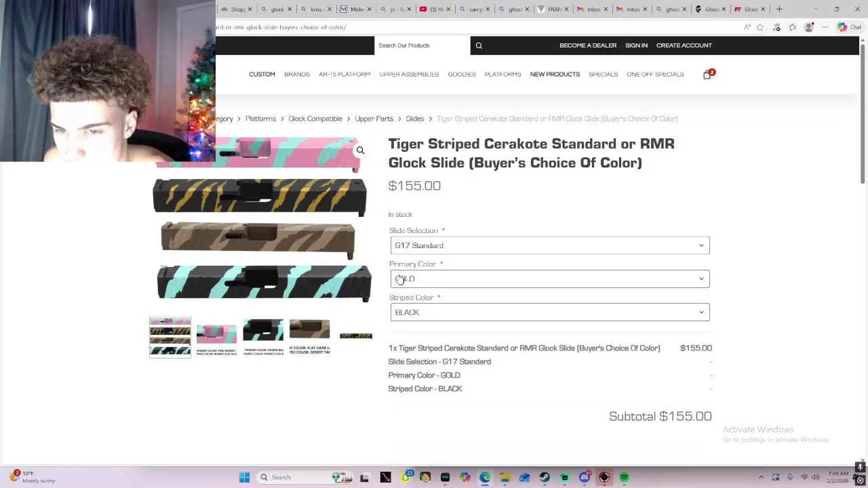Click the Read aloud icon in address bar
Screen dimensions: 868x488
[x=747, y=27]
